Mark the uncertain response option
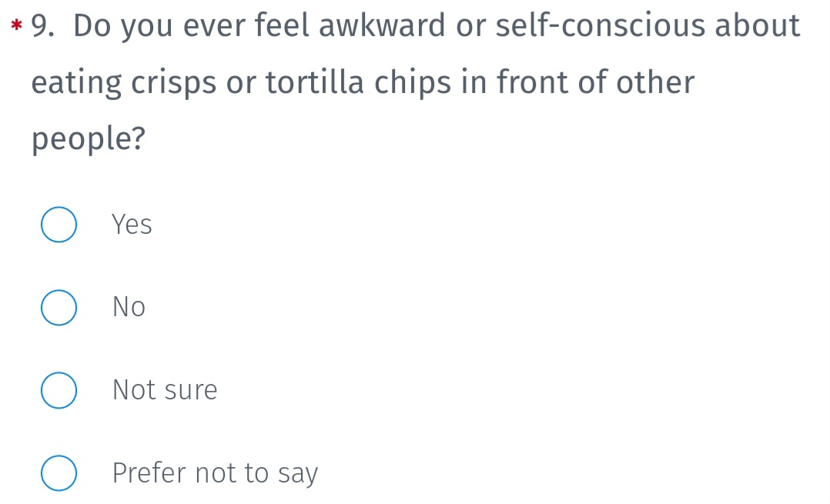 59,390
